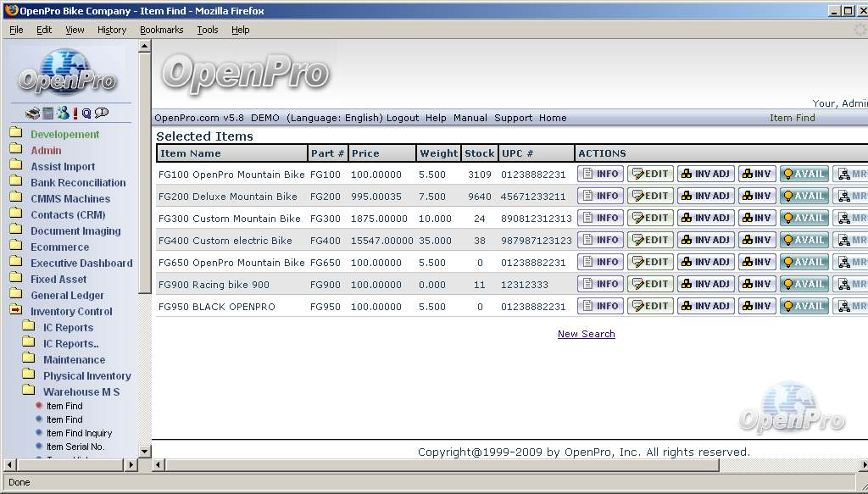Click the users icon in sidebar toolbar
The height and width of the screenshot is (494, 868).
tap(62, 114)
